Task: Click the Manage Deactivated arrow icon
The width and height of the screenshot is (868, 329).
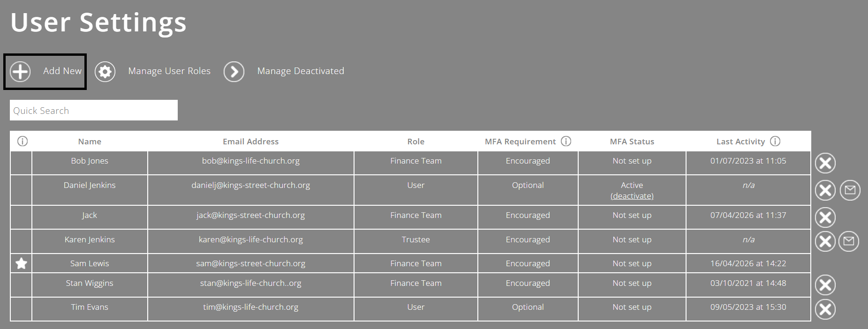Action: point(234,72)
